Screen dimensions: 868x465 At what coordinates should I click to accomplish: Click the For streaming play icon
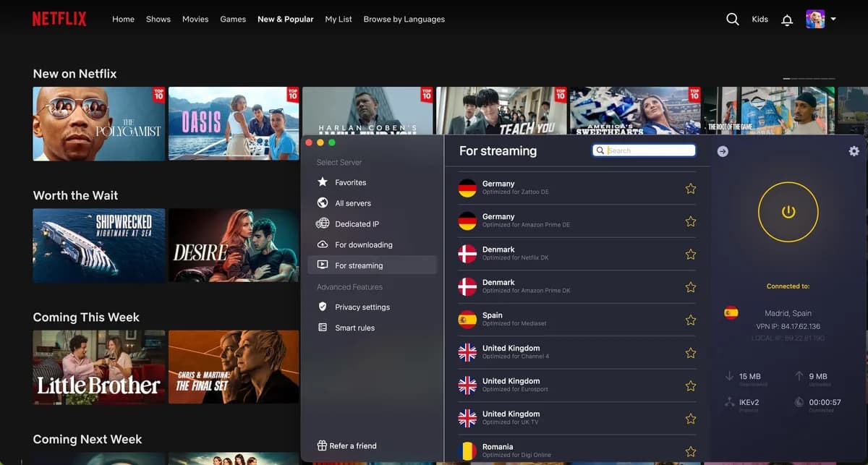pyautogui.click(x=323, y=265)
